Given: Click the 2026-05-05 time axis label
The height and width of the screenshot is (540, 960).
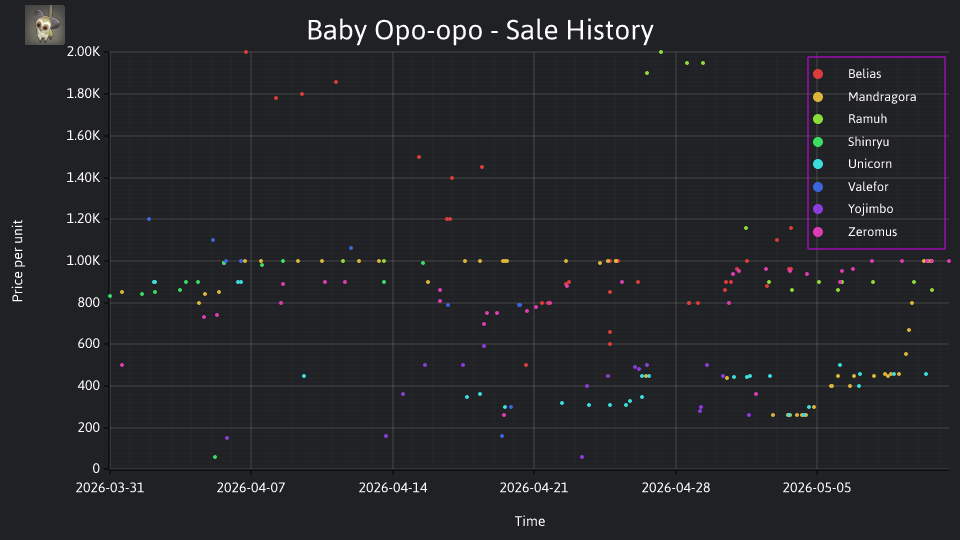Looking at the screenshot, I should tap(817, 488).
